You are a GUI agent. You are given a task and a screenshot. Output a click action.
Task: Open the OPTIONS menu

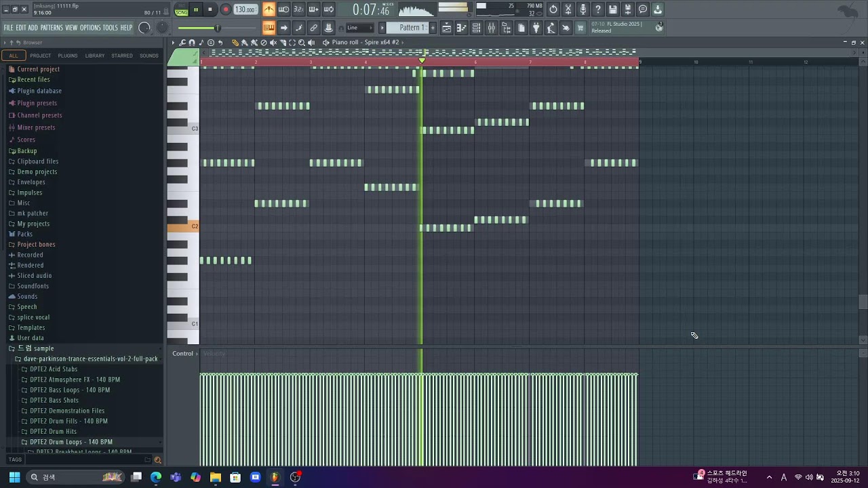90,28
